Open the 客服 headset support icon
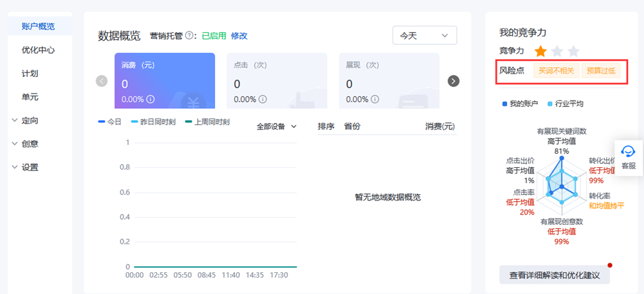This screenshot has width=644, height=294. point(629,151)
